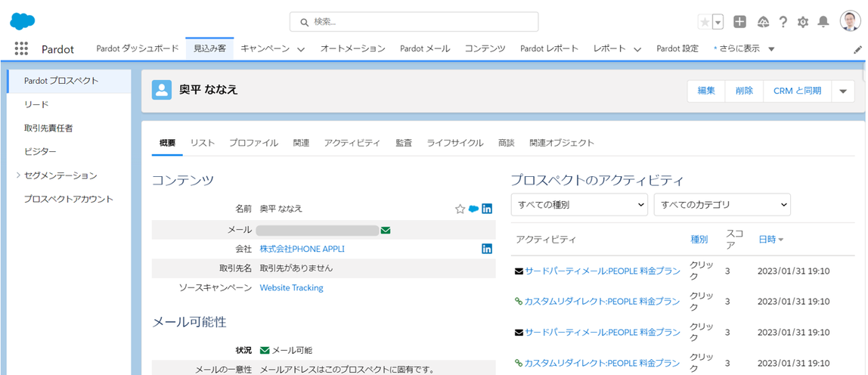The width and height of the screenshot is (868, 375).
Task: Open the Pardot メール tab
Action: coord(425,48)
